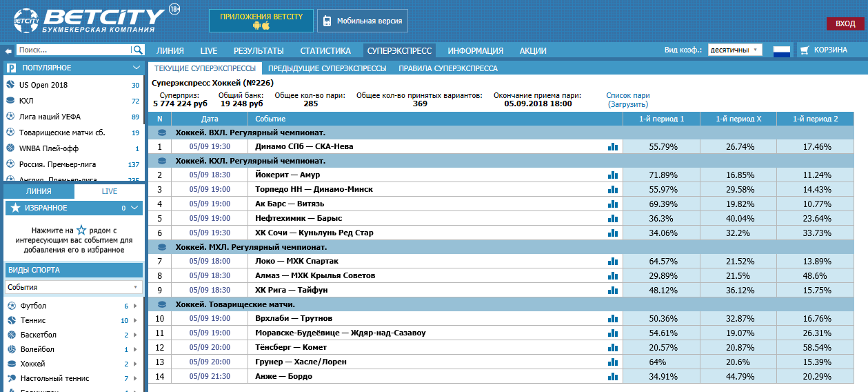
Task: Select Правила суперэкспресса tab
Action: click(x=448, y=68)
